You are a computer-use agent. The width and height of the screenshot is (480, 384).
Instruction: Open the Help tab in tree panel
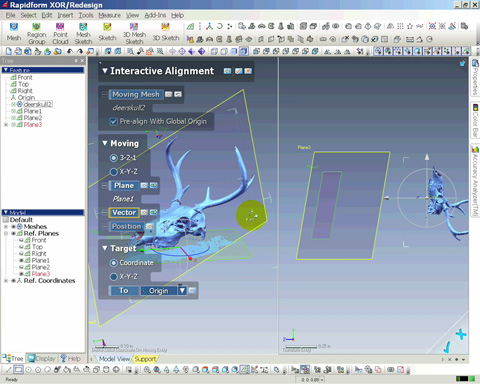click(x=71, y=359)
